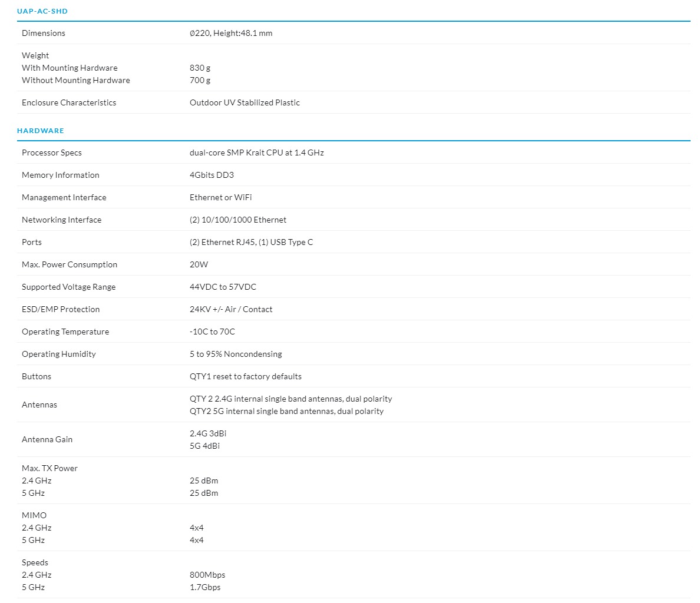Click the Management Interface label

pos(64,197)
